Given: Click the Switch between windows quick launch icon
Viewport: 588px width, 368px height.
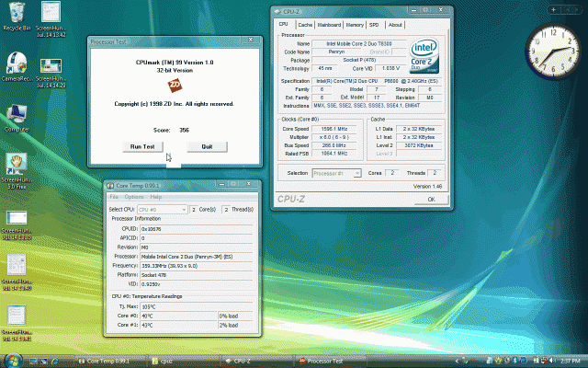Looking at the screenshot, I should (44, 362).
